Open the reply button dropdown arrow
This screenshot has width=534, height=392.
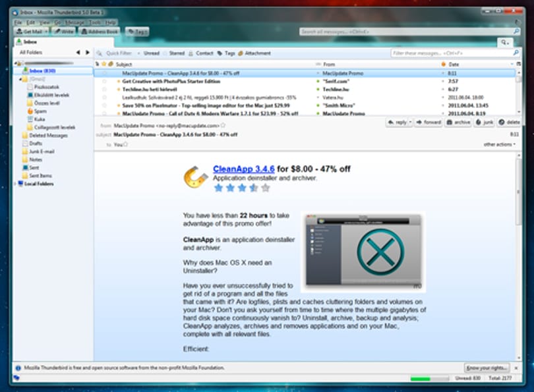click(410, 122)
